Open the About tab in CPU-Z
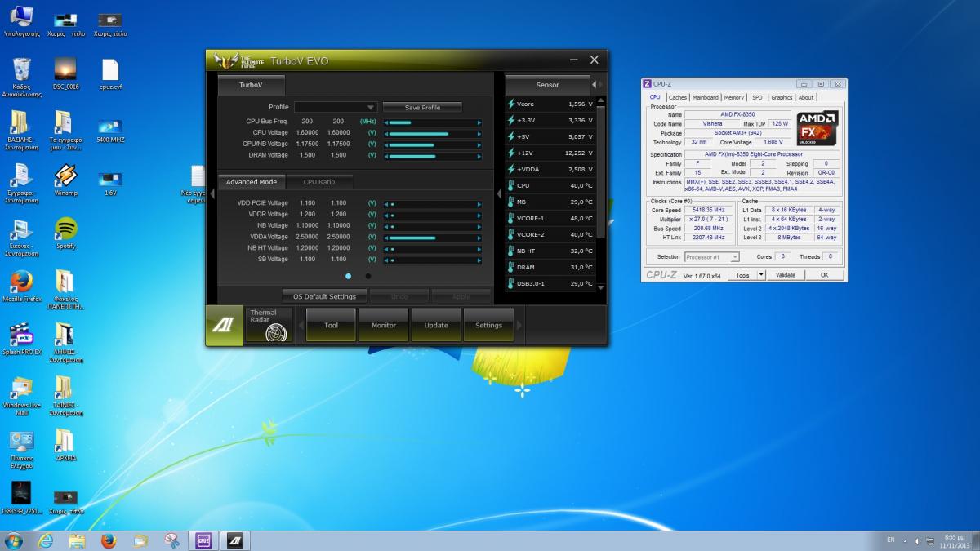The image size is (980, 551). pos(806,97)
